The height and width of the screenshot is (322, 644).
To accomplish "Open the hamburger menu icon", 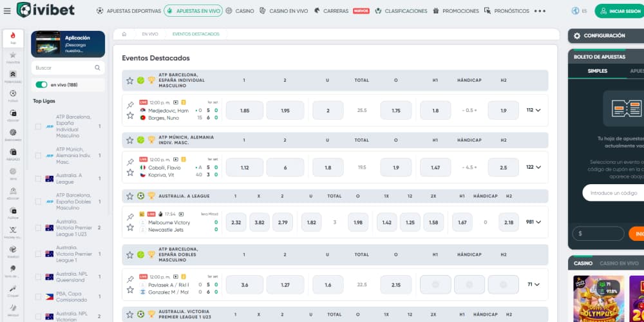I will [7, 11].
